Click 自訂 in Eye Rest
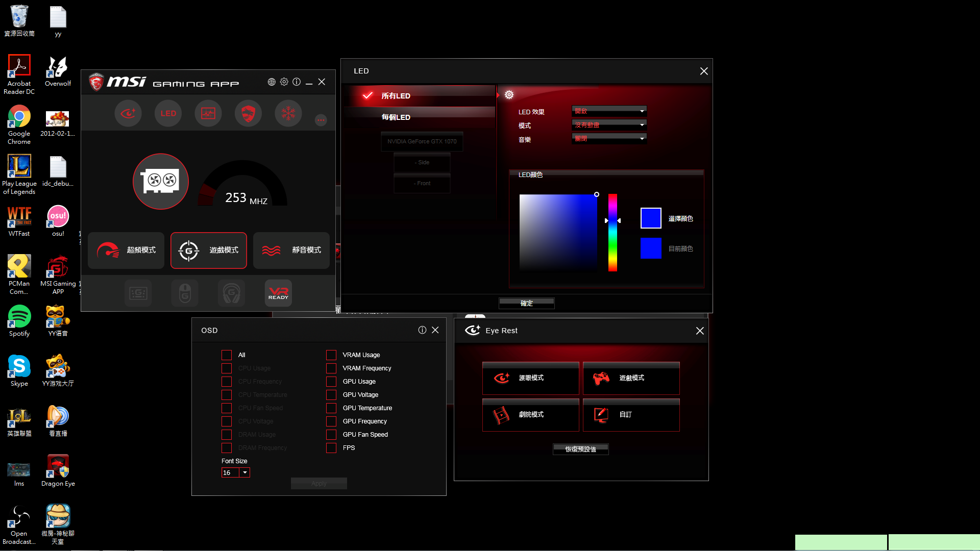 [631, 415]
